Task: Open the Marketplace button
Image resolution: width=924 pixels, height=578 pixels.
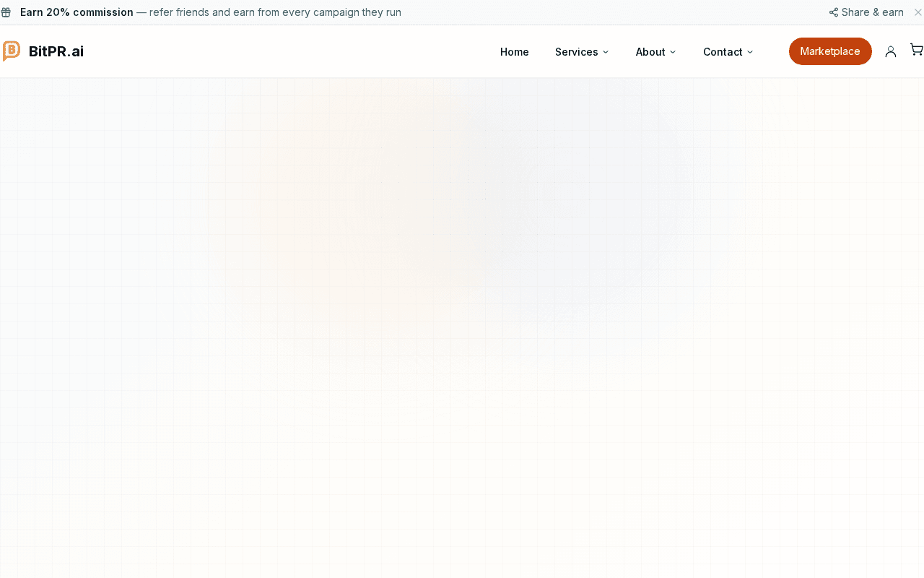Action: coord(830,51)
